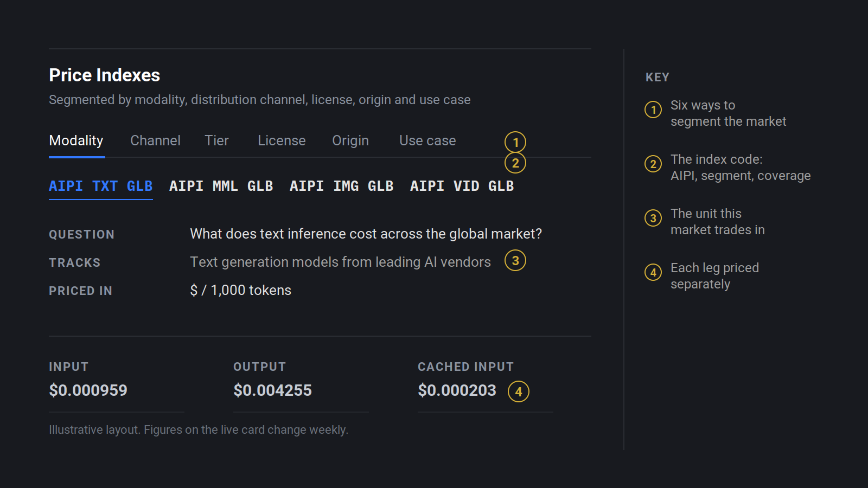
Task: Open the Origin tab
Action: [x=350, y=141]
